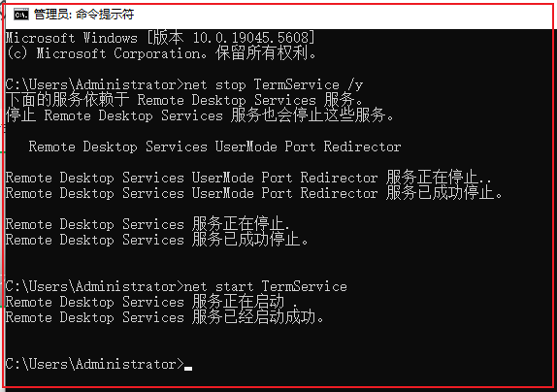
Task: Click the '下面的服务依赖于 Remote Desktop Services' line
Action: click(x=184, y=100)
